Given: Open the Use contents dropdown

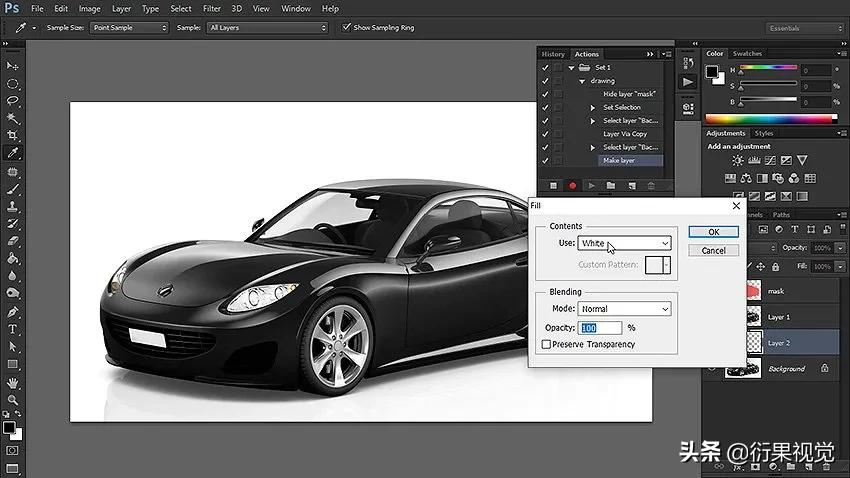Looking at the screenshot, I should click(x=624, y=243).
